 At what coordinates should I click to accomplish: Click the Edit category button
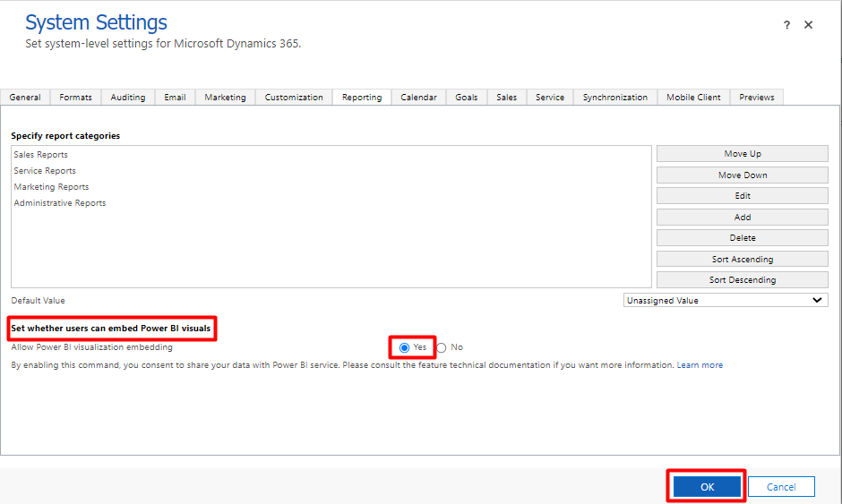tap(742, 196)
